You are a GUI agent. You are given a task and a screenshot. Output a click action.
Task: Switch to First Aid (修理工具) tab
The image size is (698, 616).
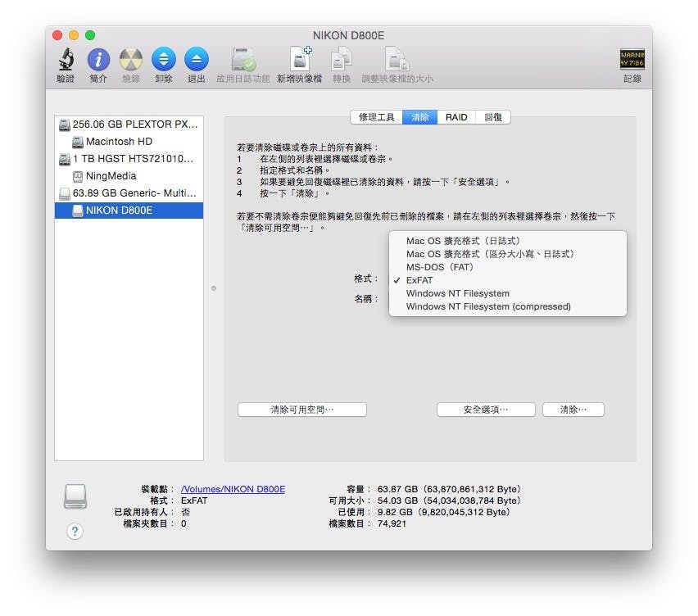click(x=377, y=117)
